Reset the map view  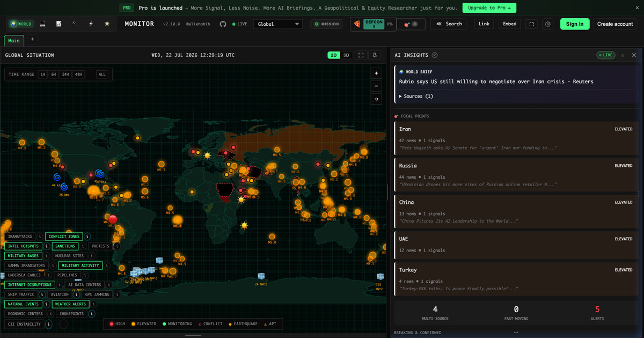376,99
